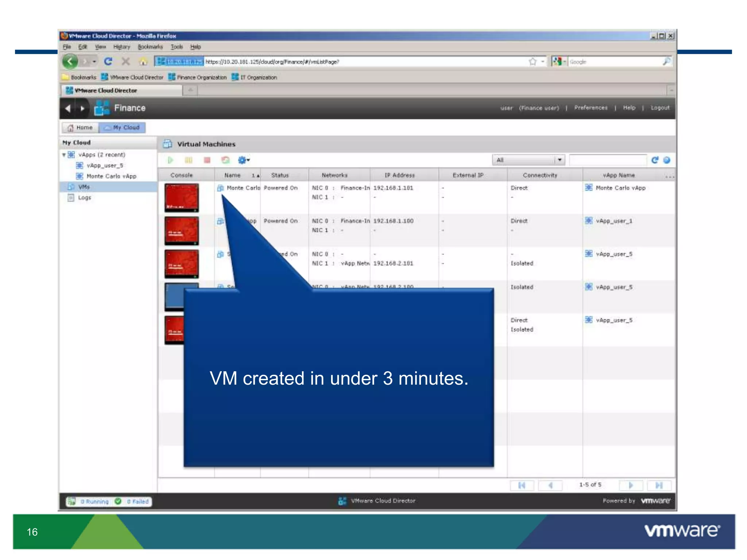
Task: Go to the next page of results
Action: 631,485
